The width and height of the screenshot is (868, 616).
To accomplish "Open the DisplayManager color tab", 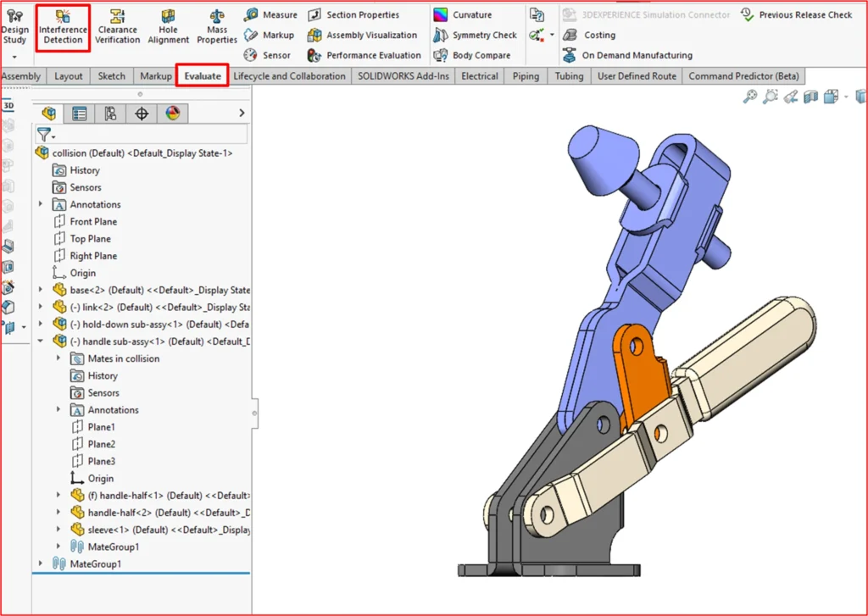I will click(x=174, y=113).
